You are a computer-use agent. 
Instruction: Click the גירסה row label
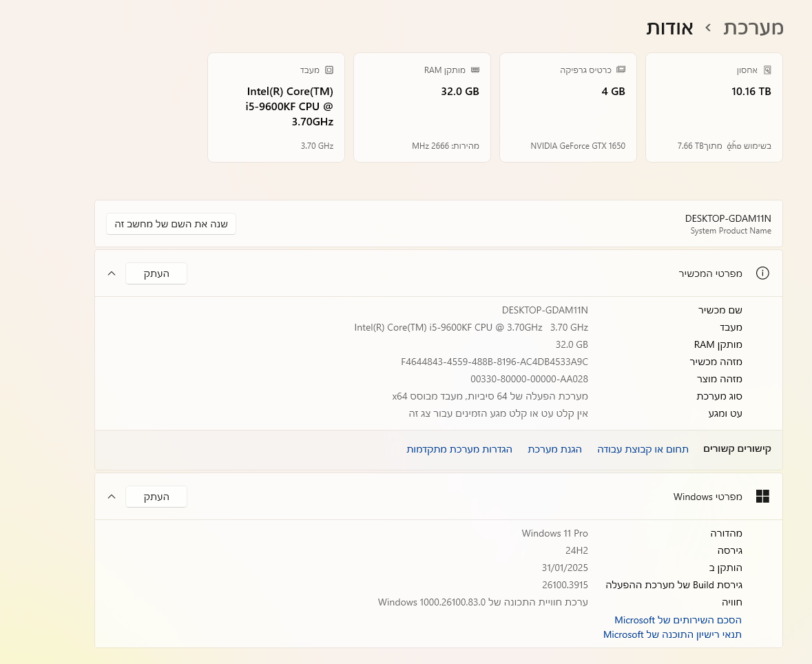point(729,550)
